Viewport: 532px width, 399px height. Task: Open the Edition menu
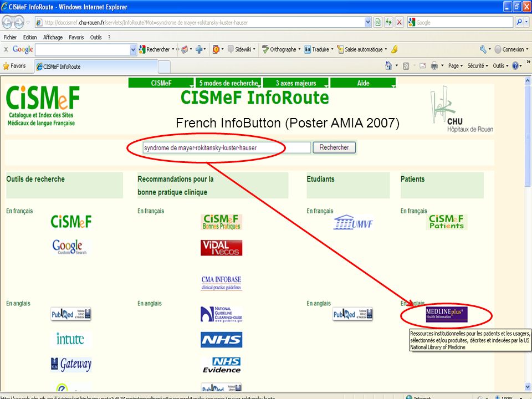pos(30,37)
